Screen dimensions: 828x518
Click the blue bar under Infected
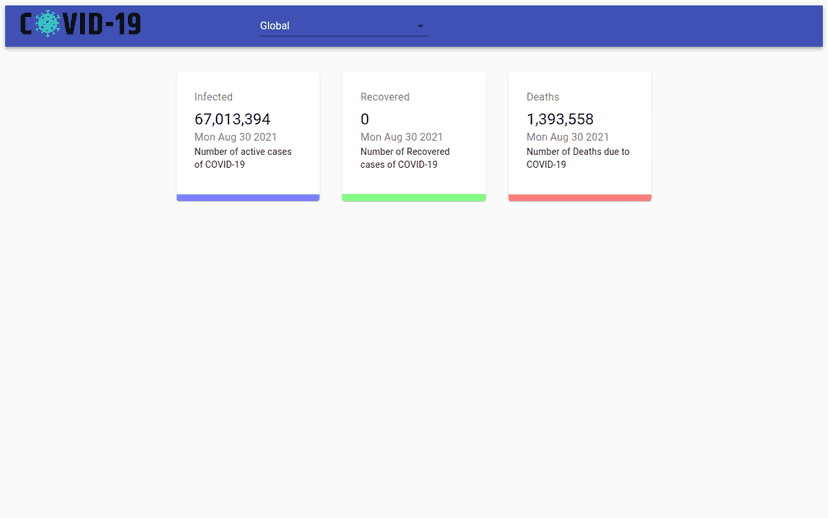click(248, 198)
